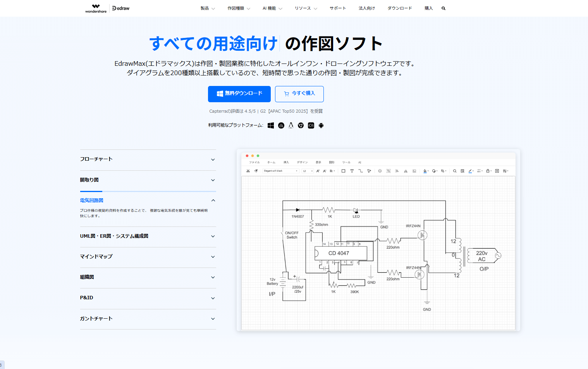588x369 pixels.
Task: Click the Windows platform icon
Action: (271, 125)
